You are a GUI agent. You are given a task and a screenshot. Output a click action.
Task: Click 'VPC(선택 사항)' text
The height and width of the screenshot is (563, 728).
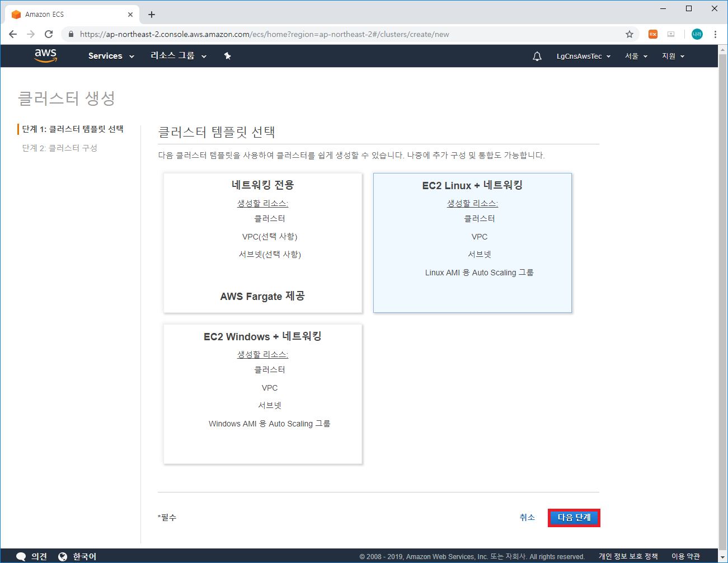[x=270, y=237]
